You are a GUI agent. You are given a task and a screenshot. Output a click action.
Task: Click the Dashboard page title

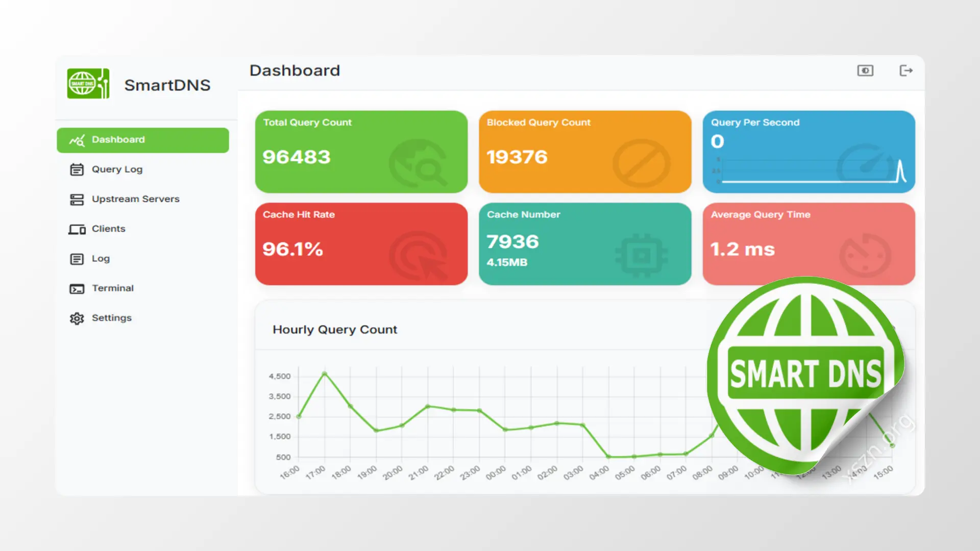(295, 70)
